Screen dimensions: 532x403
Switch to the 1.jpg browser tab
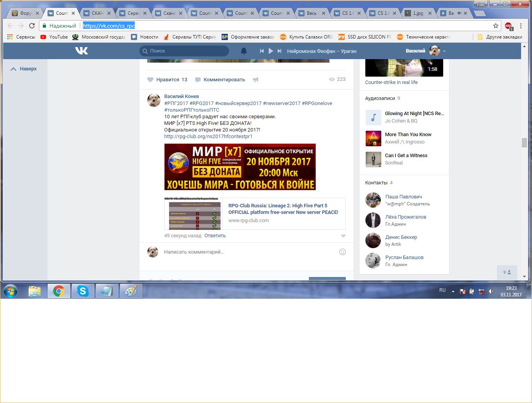[x=418, y=13]
